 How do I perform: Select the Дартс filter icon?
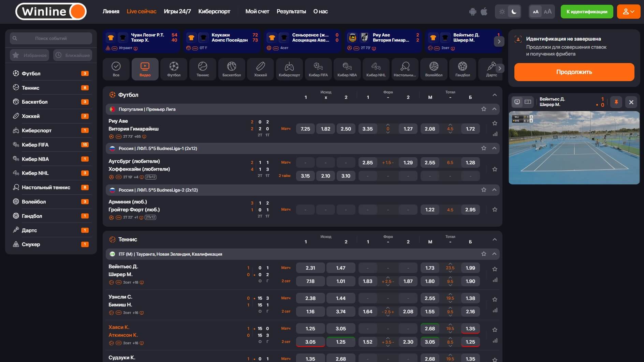coord(491,69)
